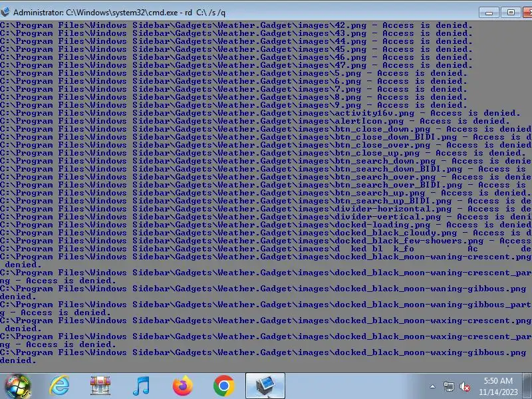Open the blue music note player
The width and height of the screenshot is (532, 399).
141,386
